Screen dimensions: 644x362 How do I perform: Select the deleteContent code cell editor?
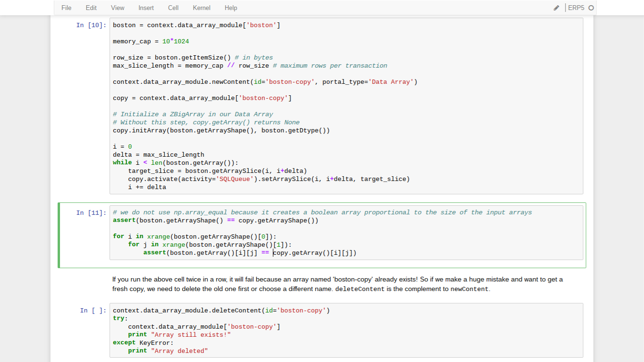pos(346,331)
